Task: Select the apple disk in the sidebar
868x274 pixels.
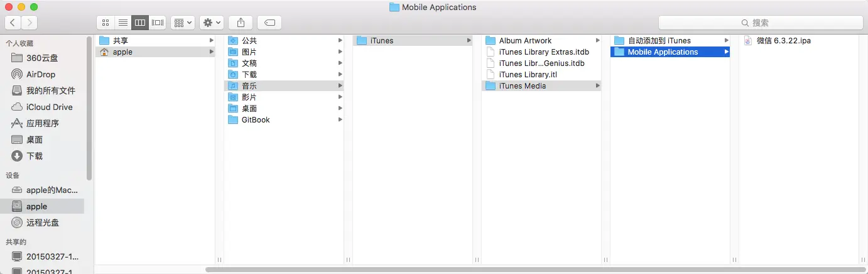Action: (x=42, y=206)
